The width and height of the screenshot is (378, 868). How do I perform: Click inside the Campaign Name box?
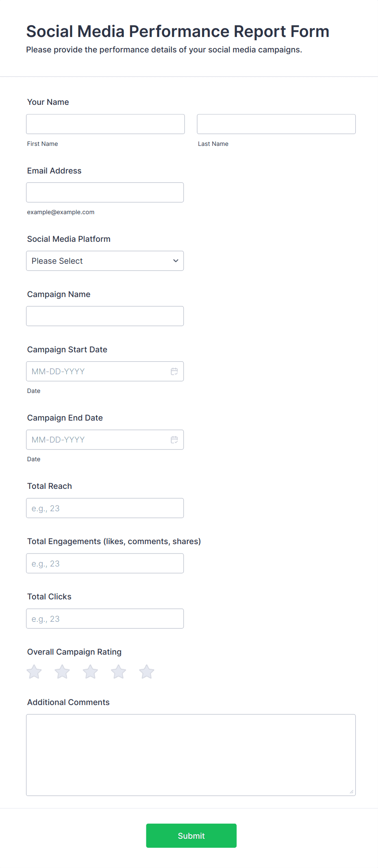105,316
